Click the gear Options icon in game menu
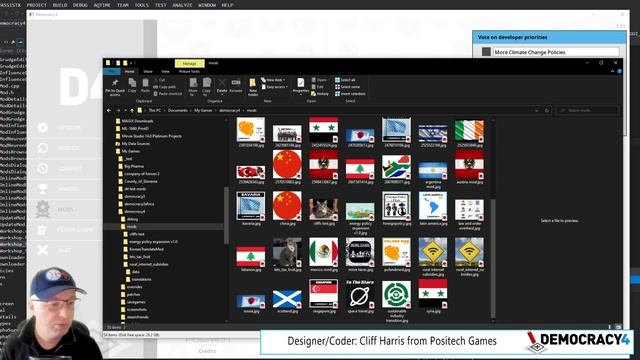This screenshot has height=360, width=640. 43,128
